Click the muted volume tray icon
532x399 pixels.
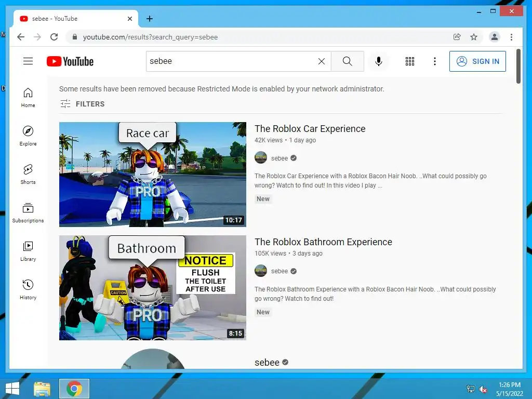(483, 389)
